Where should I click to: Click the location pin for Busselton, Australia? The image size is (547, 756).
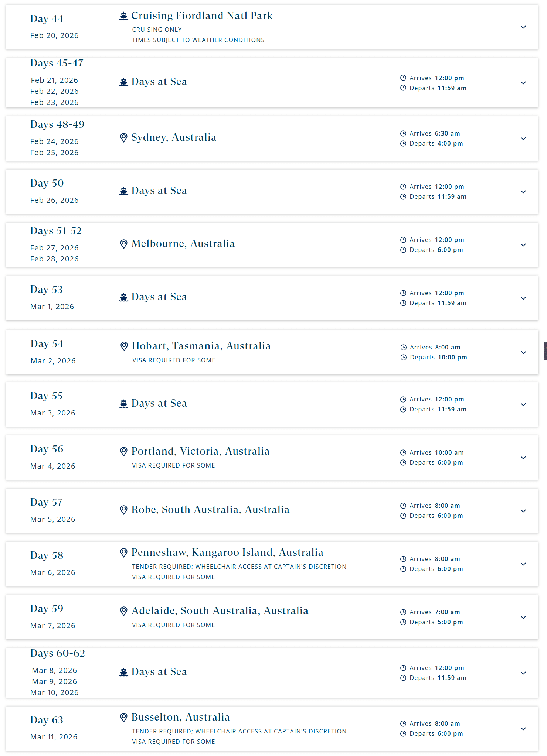124,718
